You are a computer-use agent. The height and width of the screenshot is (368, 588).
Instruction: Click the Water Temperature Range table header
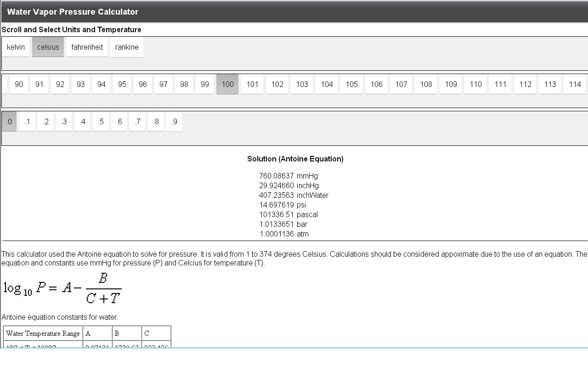tap(43, 333)
